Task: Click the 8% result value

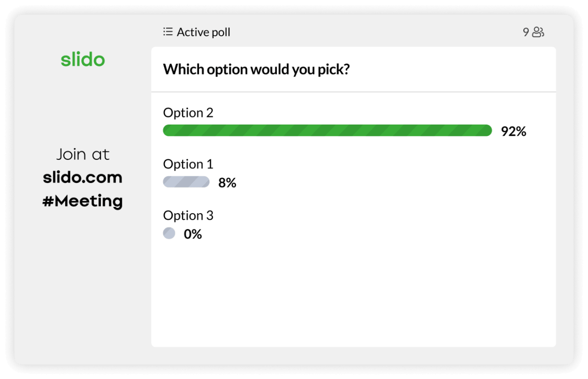Action: (227, 183)
